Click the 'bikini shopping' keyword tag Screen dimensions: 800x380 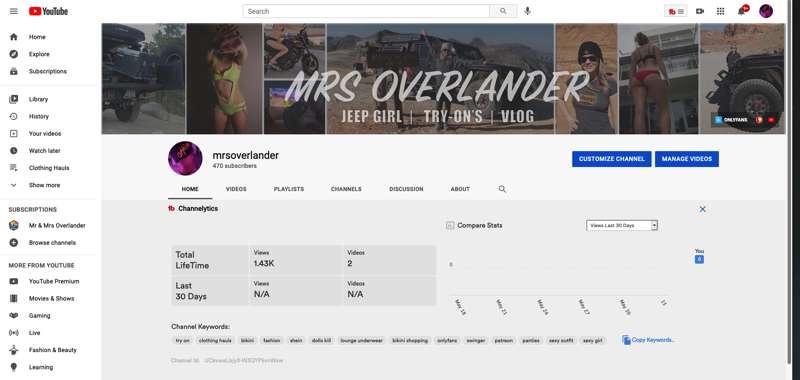click(410, 340)
